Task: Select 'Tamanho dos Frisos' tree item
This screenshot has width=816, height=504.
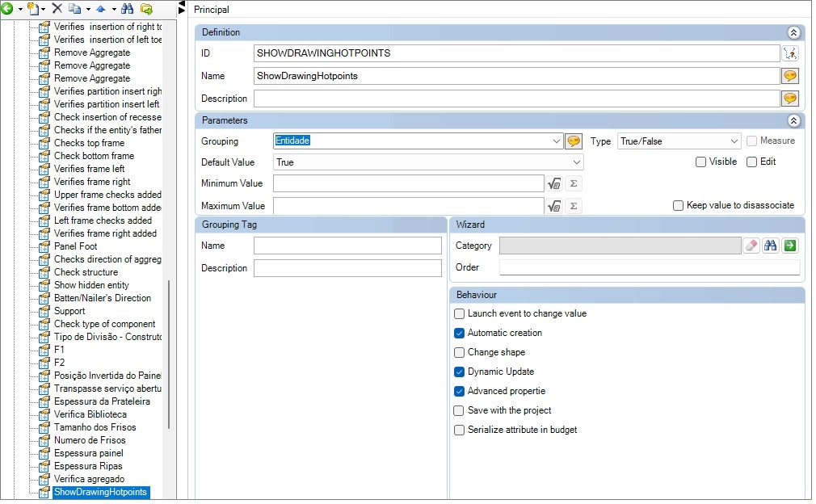Action: [x=95, y=427]
